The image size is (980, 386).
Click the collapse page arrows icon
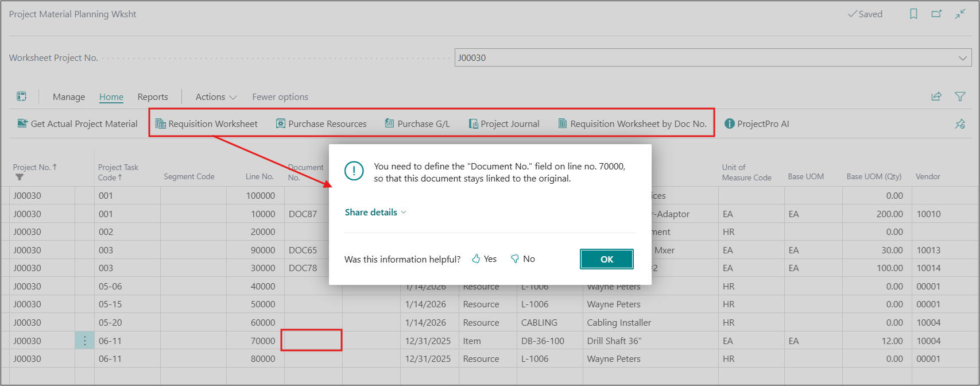[x=960, y=14]
